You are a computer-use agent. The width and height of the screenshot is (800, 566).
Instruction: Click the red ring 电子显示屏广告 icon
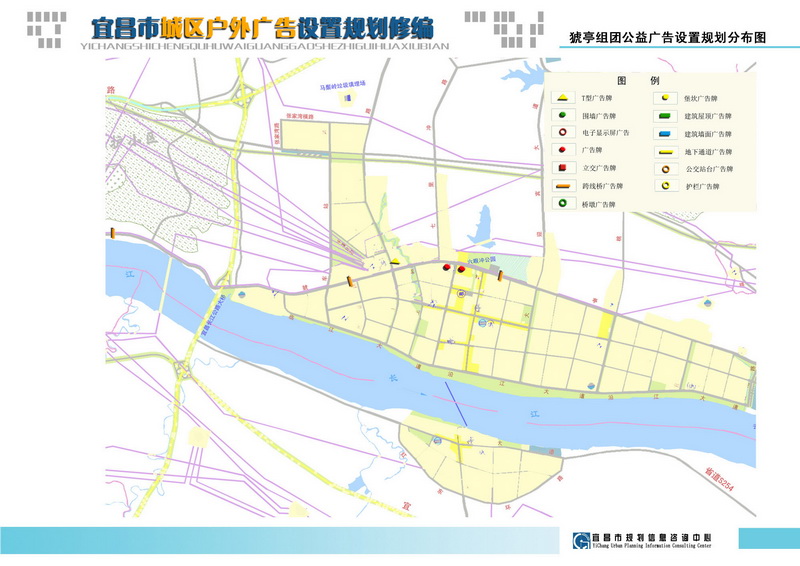(x=563, y=133)
